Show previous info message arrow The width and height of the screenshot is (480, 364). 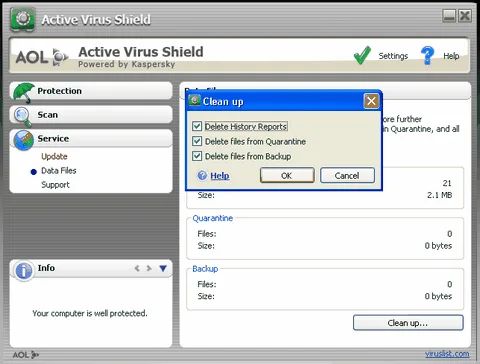coord(137,268)
